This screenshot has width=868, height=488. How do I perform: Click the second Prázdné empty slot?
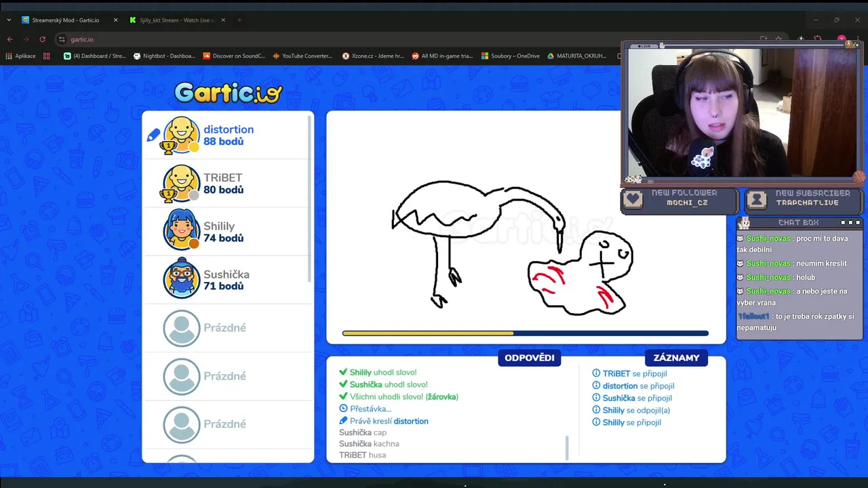pos(228,376)
